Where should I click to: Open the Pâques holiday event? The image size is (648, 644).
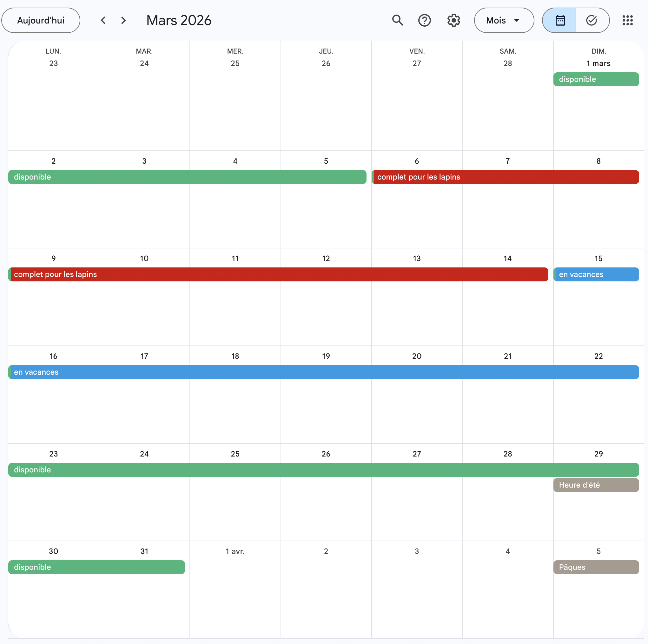(596, 567)
